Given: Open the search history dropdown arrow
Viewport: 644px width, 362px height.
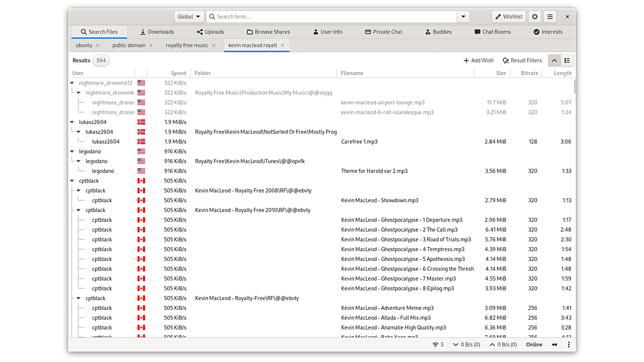Looking at the screenshot, I should click(463, 17).
